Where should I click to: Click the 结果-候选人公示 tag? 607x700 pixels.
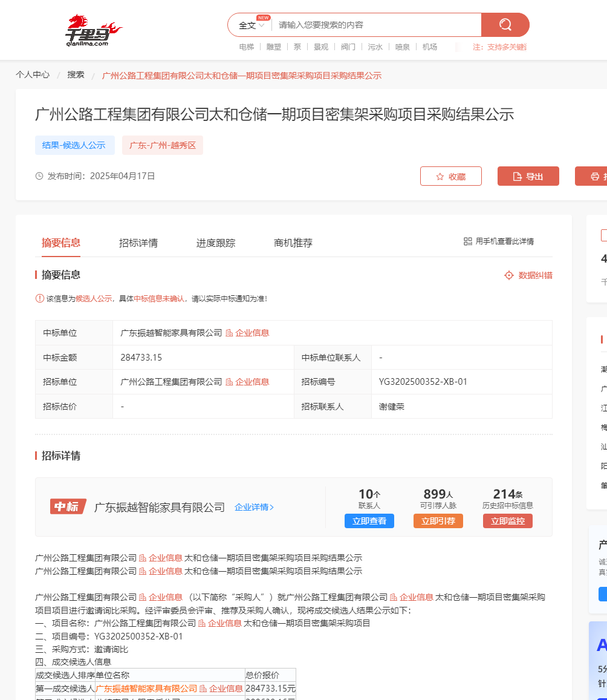(x=74, y=145)
